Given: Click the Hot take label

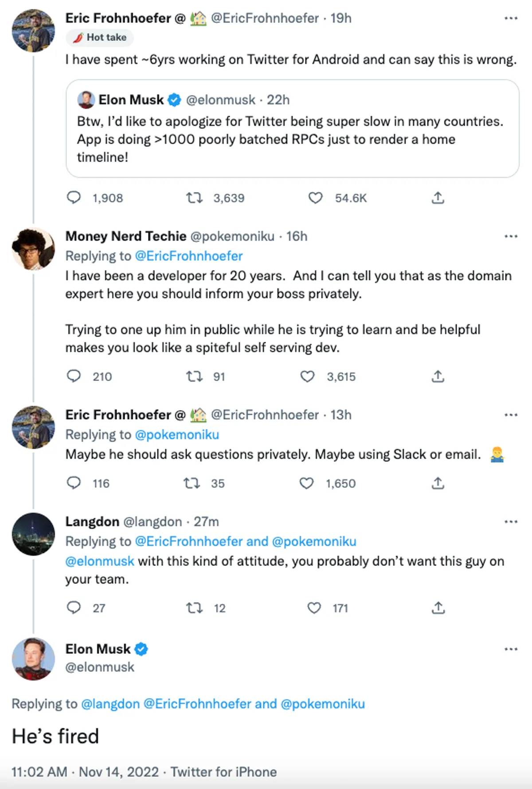Looking at the screenshot, I should [100, 37].
